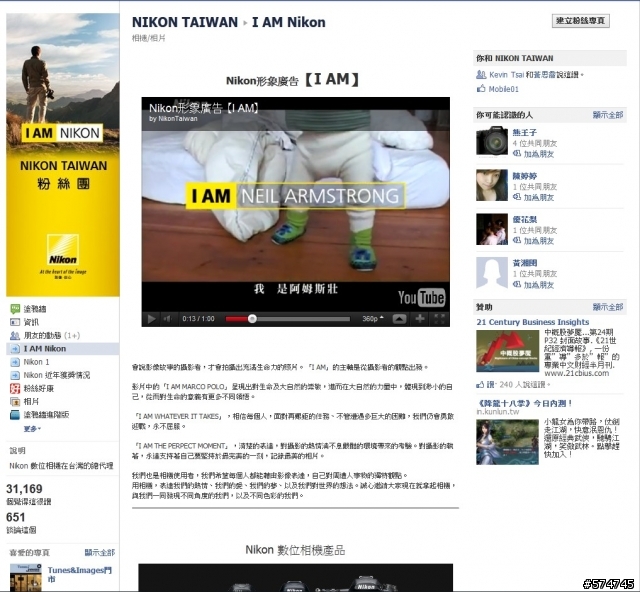The height and width of the screenshot is (592, 640).
Task: Show all sponsored ads link
Action: click(608, 307)
